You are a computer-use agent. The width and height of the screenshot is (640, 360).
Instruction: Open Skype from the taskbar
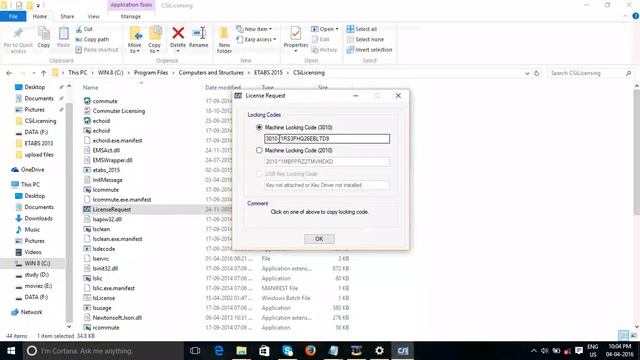[x=287, y=351]
